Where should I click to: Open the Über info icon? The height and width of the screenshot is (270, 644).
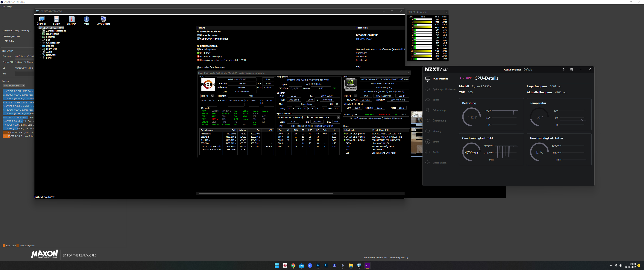pos(86,20)
